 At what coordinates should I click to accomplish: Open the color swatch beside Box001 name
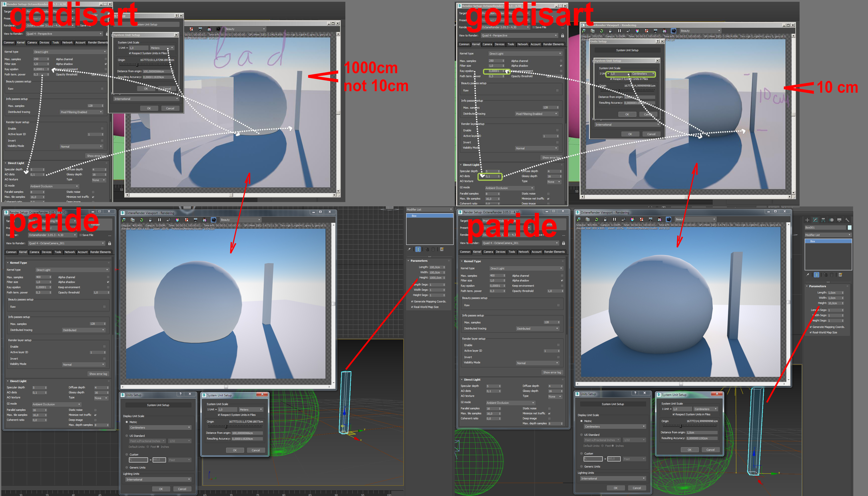pyautogui.click(x=850, y=228)
